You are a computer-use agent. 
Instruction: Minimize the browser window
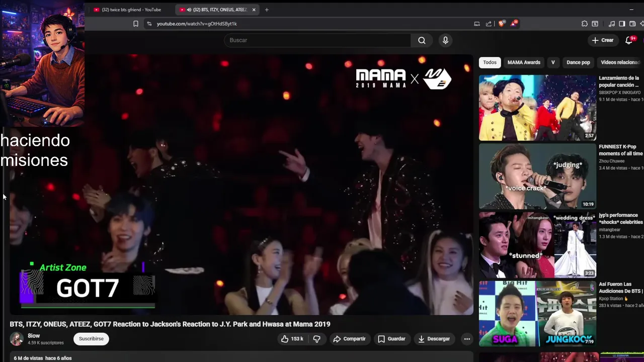[631, 10]
